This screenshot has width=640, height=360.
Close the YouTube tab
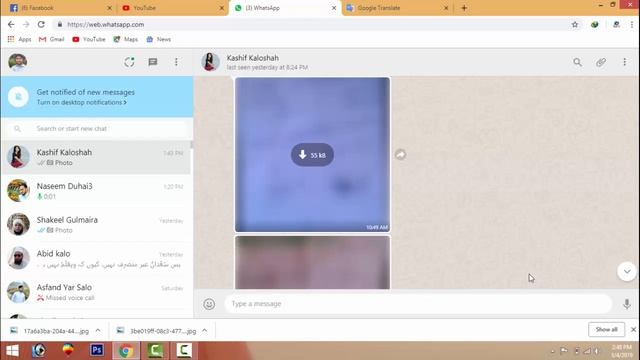click(222, 8)
